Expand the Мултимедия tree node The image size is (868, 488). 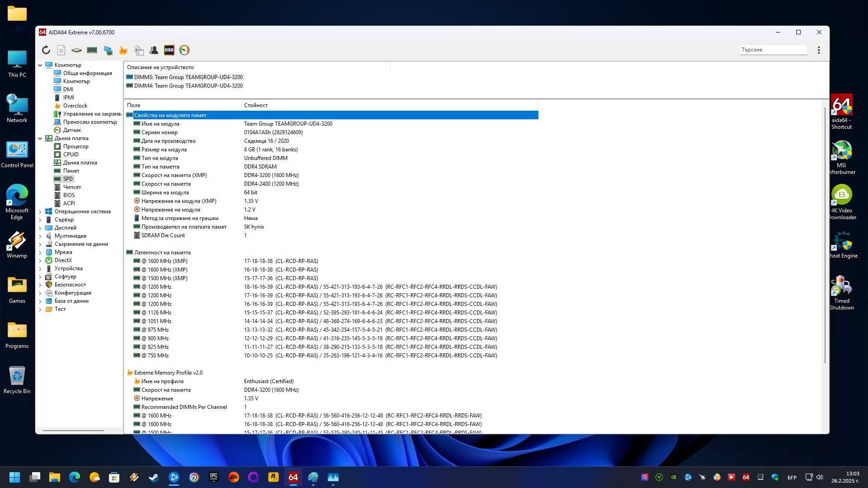[40, 236]
